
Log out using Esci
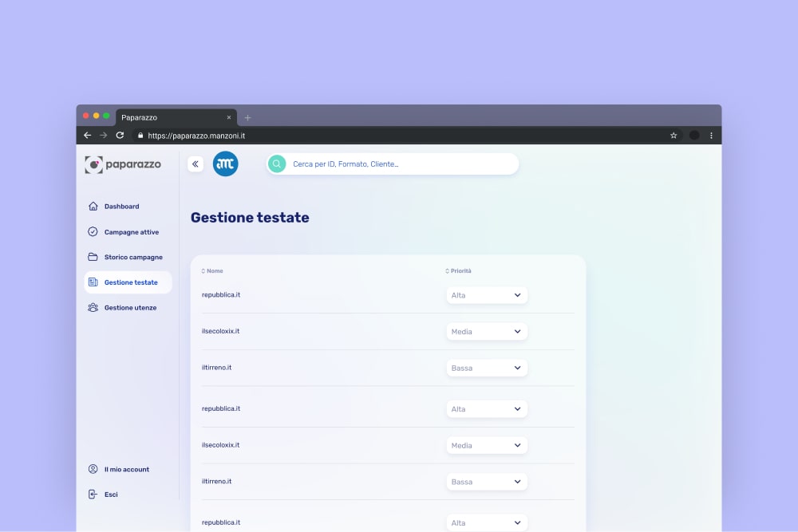click(x=111, y=495)
